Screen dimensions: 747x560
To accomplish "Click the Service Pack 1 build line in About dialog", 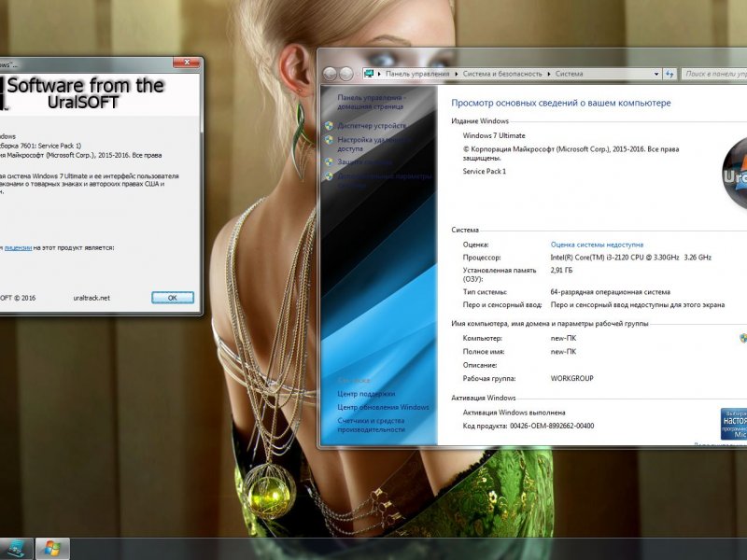I will [x=40, y=146].
